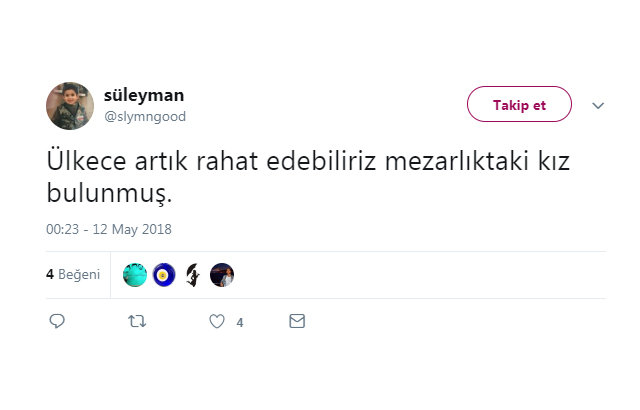The width and height of the screenshot is (640, 410).
Task: Click the reply speech bubble icon
Action: pyautogui.click(x=57, y=322)
